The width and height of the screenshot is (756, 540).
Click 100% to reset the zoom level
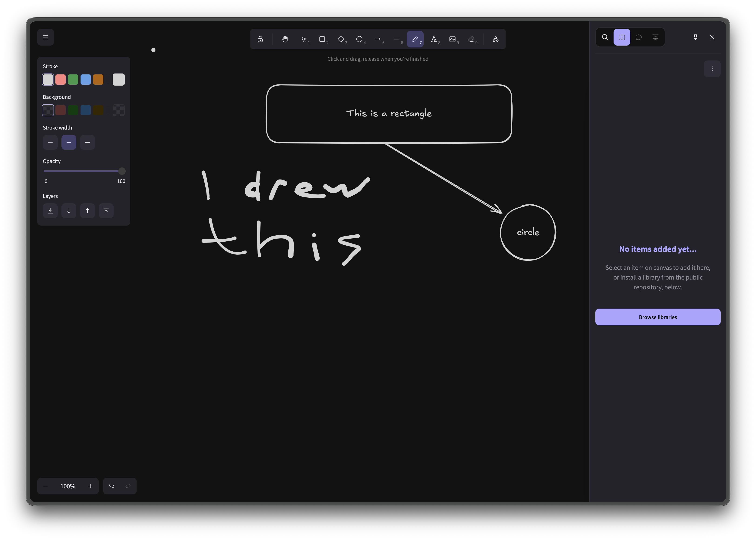coord(67,486)
